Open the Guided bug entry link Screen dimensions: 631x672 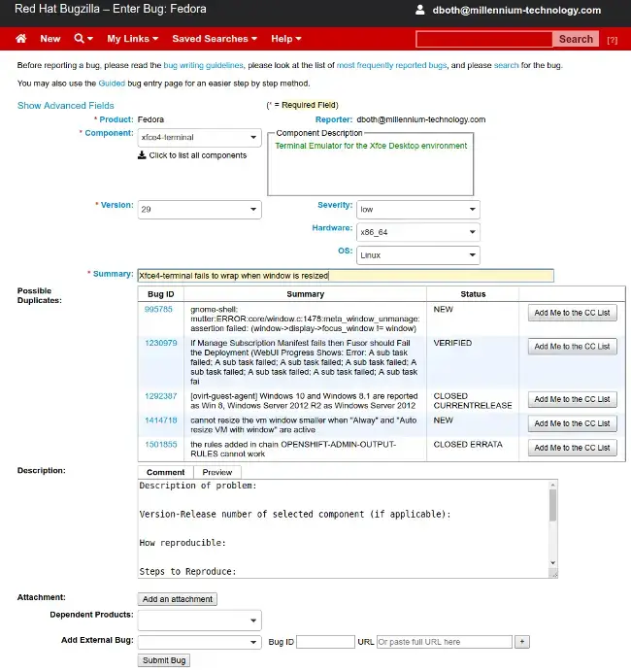[112, 84]
